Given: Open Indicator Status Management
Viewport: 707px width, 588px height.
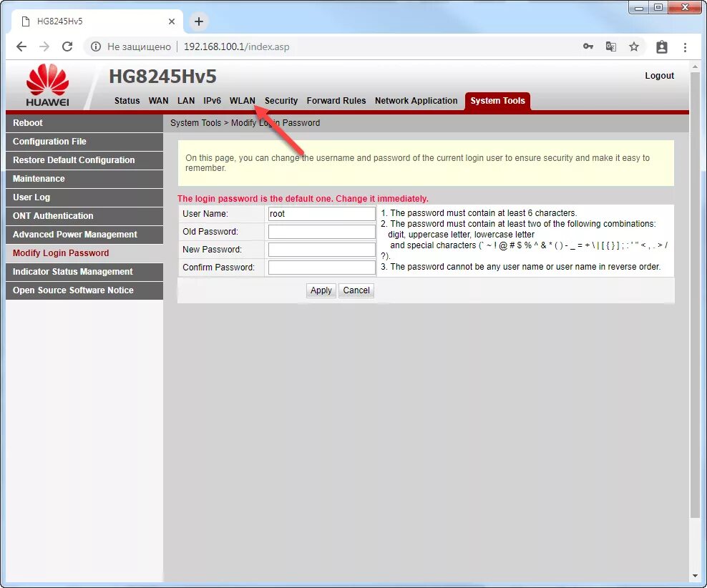Looking at the screenshot, I should [84, 272].
